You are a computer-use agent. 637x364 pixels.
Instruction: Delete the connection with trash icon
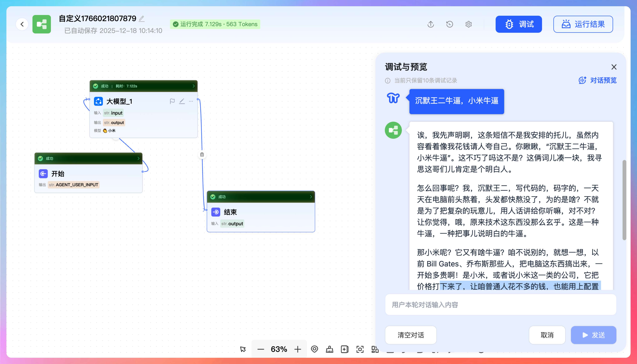point(202,155)
